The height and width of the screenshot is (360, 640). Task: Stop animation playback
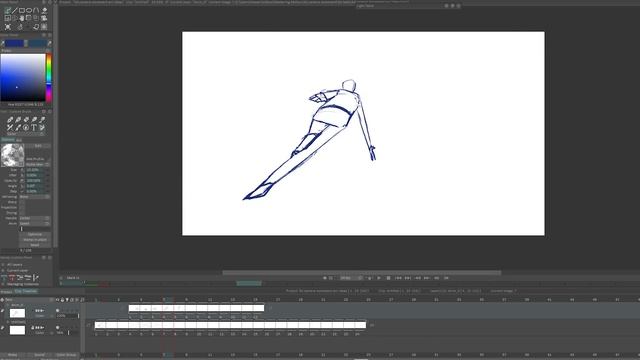[x=388, y=278]
